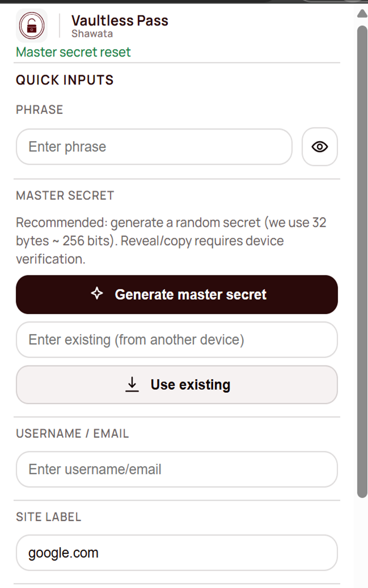Click the google.com site label field
The height and width of the screenshot is (588, 368).
(177, 553)
